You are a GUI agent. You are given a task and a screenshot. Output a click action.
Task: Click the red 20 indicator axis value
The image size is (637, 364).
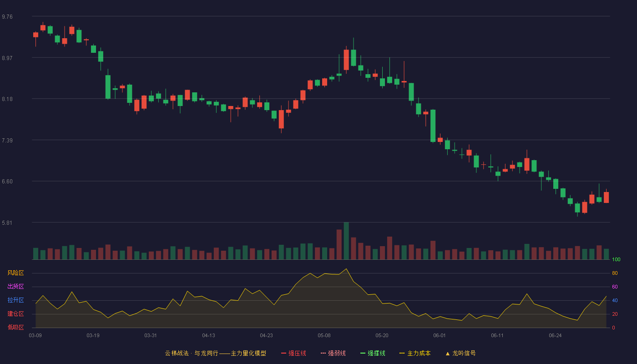point(615,314)
